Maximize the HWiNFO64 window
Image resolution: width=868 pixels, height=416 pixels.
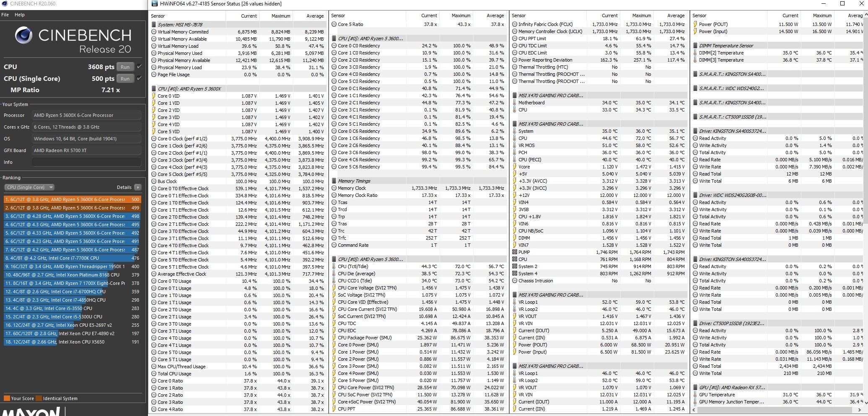click(842, 4)
